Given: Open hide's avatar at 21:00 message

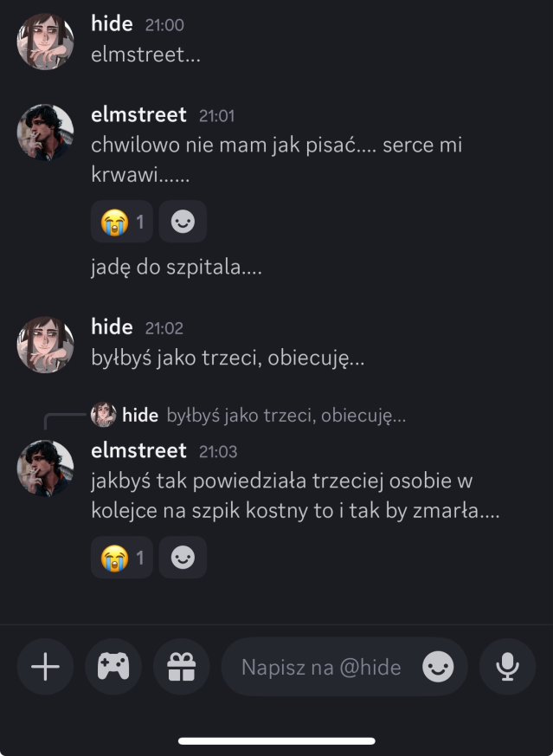Looking at the screenshot, I should click(45, 41).
